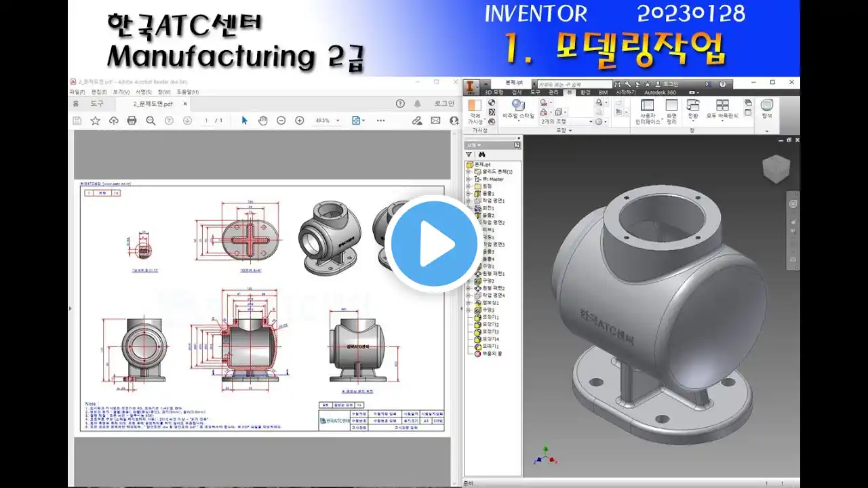Click the 화면 정리 button
The height and width of the screenshot is (488, 868).
(x=671, y=112)
